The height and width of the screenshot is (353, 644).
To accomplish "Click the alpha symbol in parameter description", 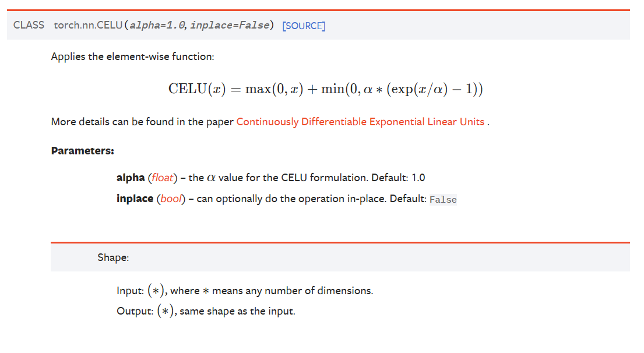I will 211,178.
